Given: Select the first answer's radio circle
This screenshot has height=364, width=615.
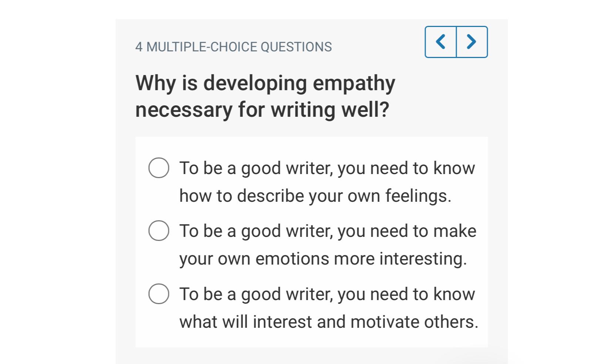Looking at the screenshot, I should tap(159, 168).
